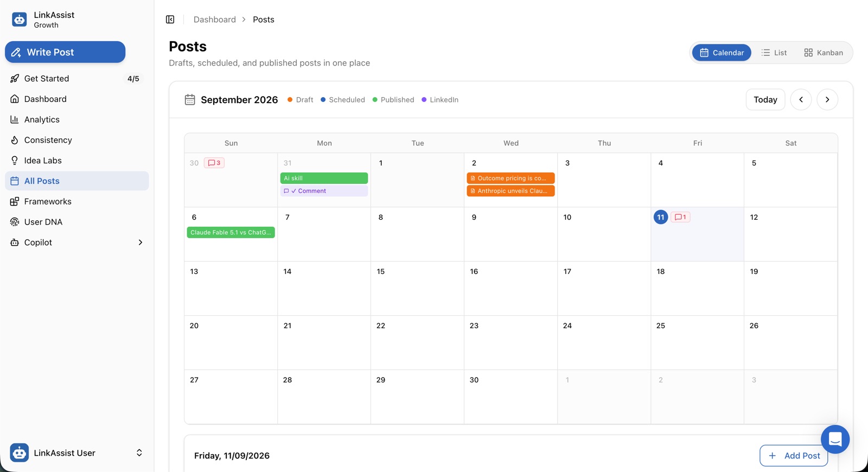This screenshot has width=868, height=472.
Task: Open User DNA page
Action: click(x=77, y=222)
